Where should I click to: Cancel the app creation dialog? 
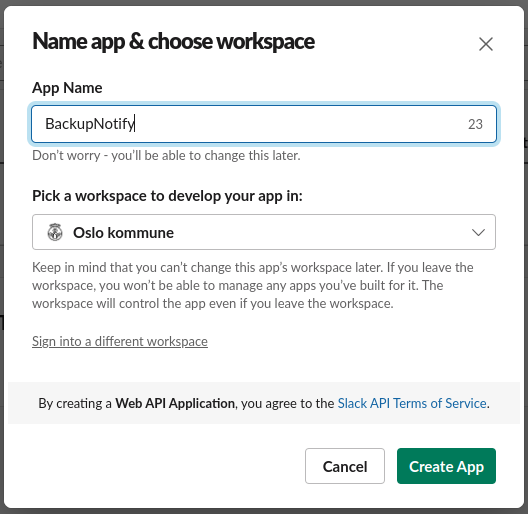pos(345,466)
